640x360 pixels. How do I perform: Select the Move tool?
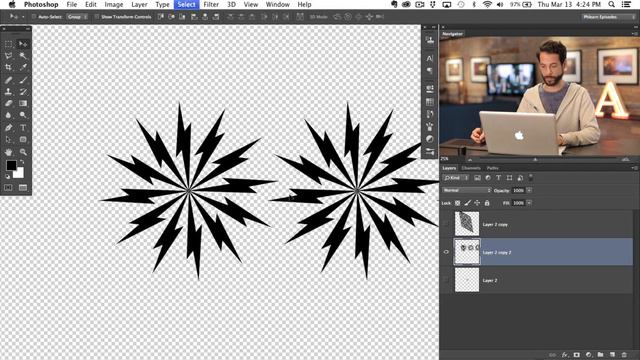(x=23, y=44)
